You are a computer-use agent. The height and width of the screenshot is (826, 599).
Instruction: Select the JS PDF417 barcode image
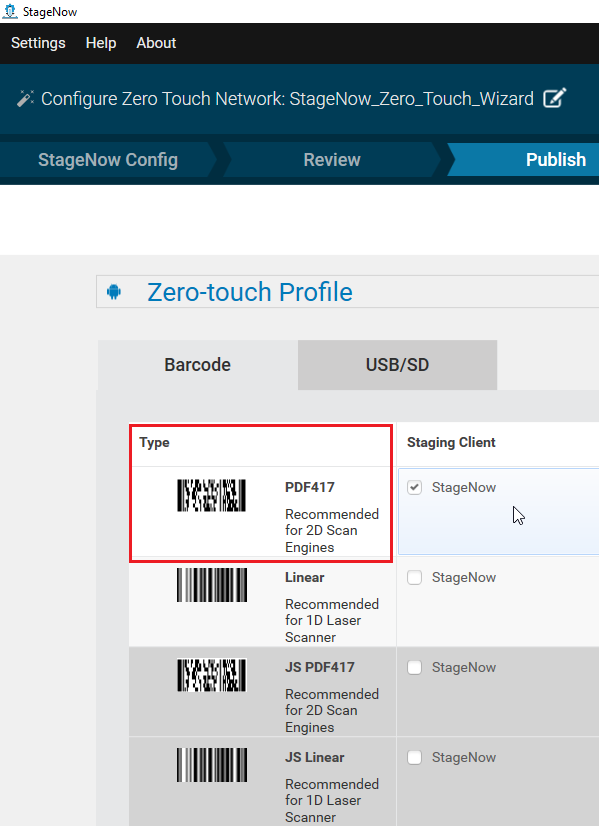tap(211, 675)
